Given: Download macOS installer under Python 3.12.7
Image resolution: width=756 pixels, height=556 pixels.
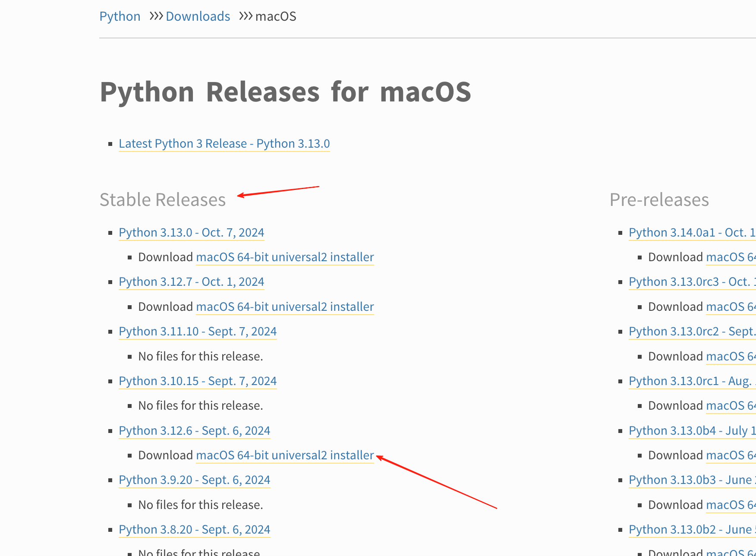Looking at the screenshot, I should (x=285, y=306).
